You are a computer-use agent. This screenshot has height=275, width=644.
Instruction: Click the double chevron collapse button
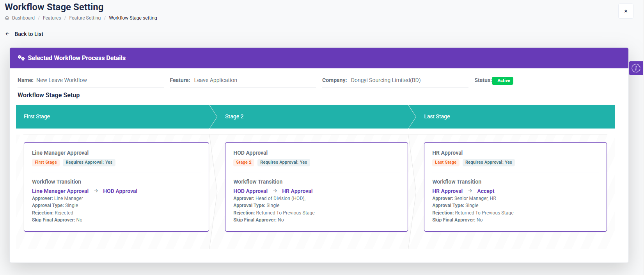pyautogui.click(x=626, y=11)
